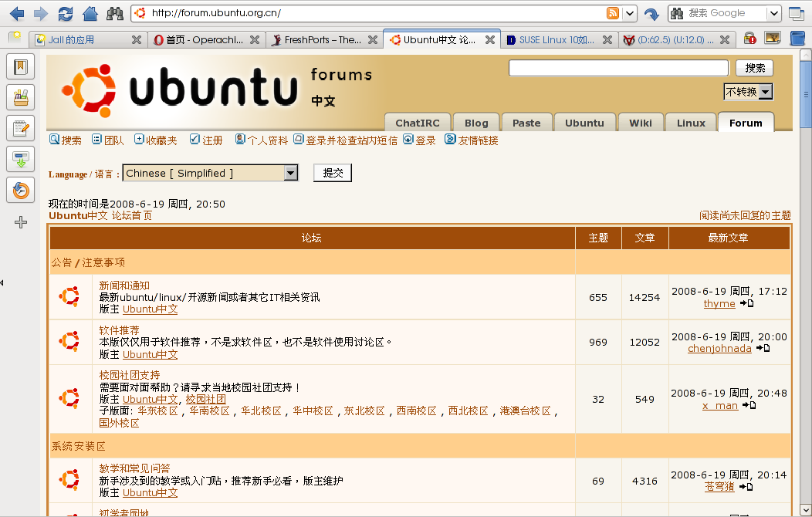Reload the page using refresh icon
This screenshot has width=812, height=517.
click(66, 13)
